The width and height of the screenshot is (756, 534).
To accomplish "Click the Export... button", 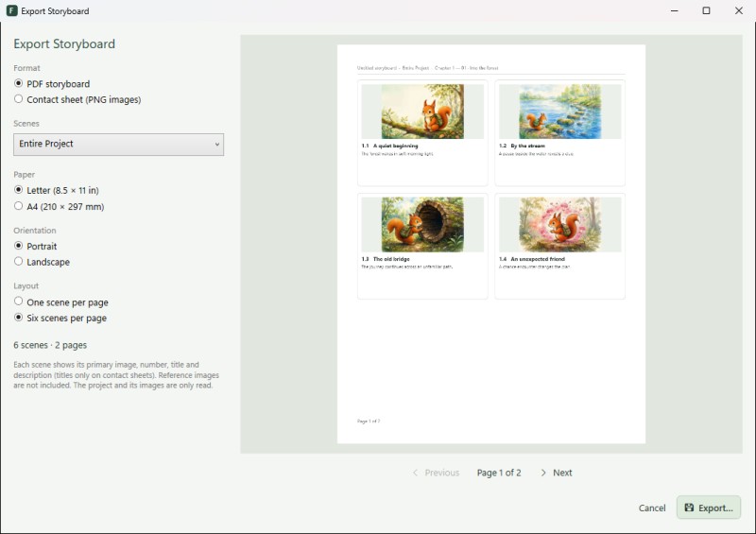I will (x=708, y=508).
